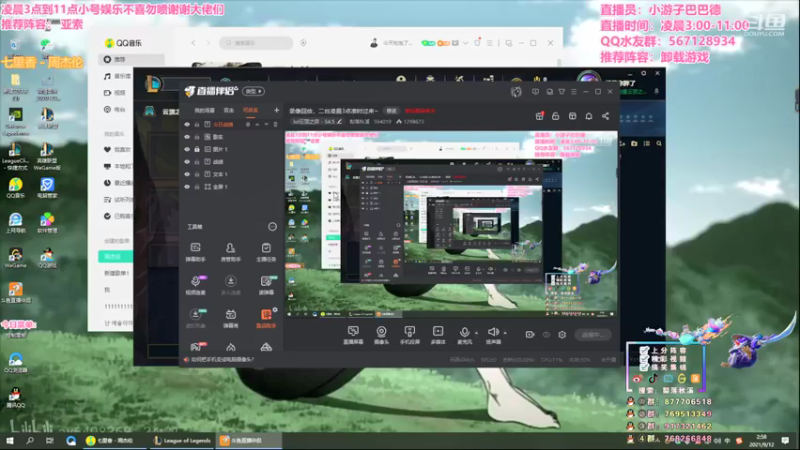Open the highlighted green QQ音乐 playlist
Image resolution: width=800 pixels, height=450 pixels.
pos(115,256)
